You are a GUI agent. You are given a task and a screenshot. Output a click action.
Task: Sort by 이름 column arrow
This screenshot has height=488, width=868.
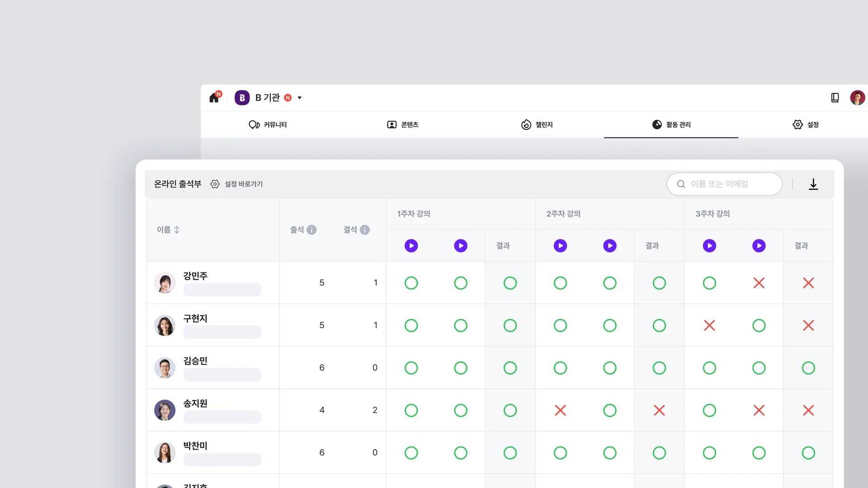pos(177,230)
